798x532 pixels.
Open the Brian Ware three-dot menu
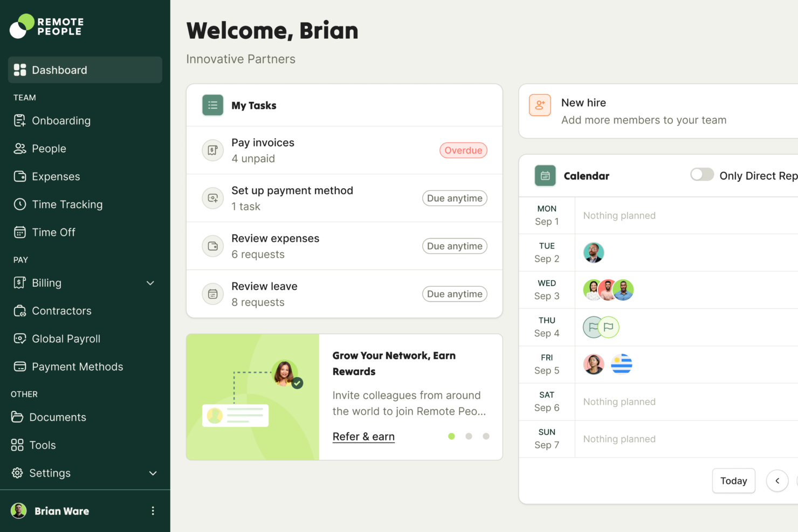pos(153,511)
